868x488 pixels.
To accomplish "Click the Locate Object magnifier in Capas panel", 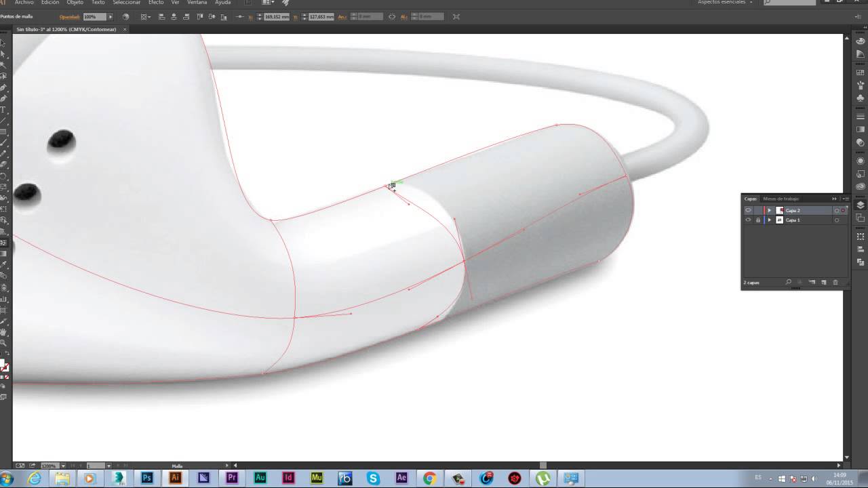I will tap(788, 282).
